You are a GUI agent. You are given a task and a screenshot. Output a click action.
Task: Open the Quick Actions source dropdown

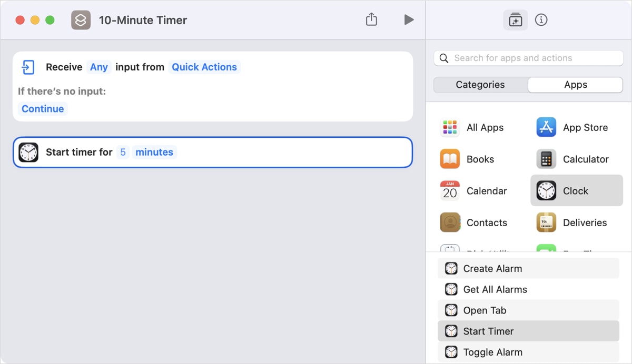pos(204,67)
